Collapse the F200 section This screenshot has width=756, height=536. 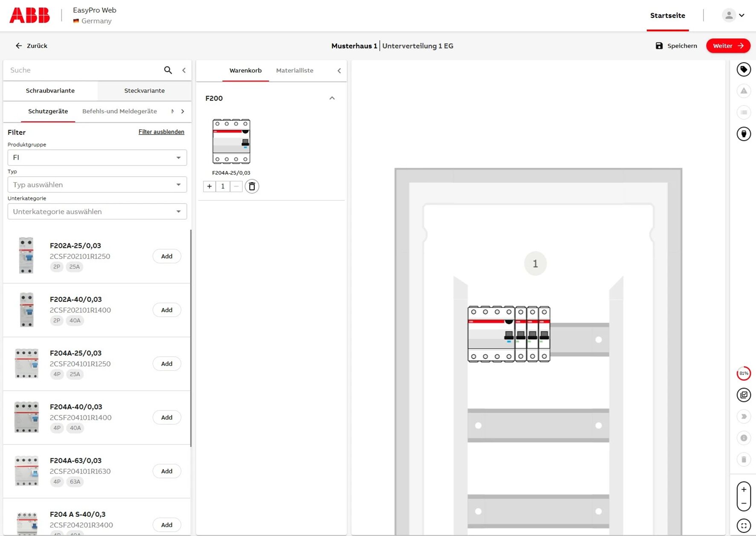point(332,98)
